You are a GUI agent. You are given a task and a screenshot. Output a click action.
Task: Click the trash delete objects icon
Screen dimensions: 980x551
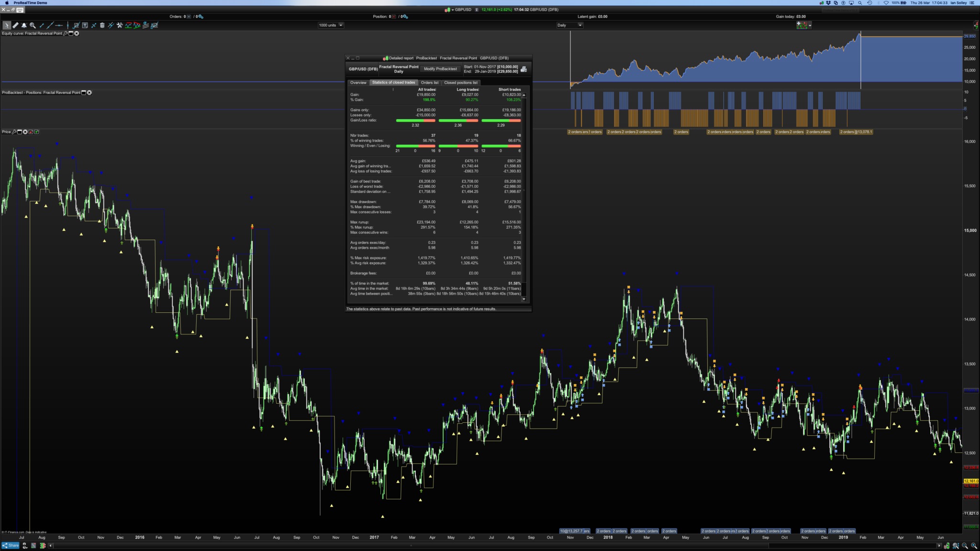(x=102, y=25)
